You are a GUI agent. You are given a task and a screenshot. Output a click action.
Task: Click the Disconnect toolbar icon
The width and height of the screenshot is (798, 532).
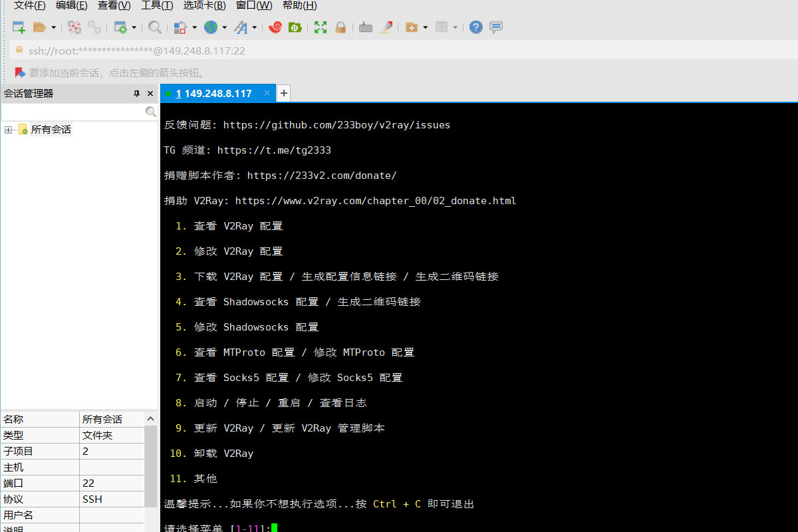pyautogui.click(x=74, y=27)
